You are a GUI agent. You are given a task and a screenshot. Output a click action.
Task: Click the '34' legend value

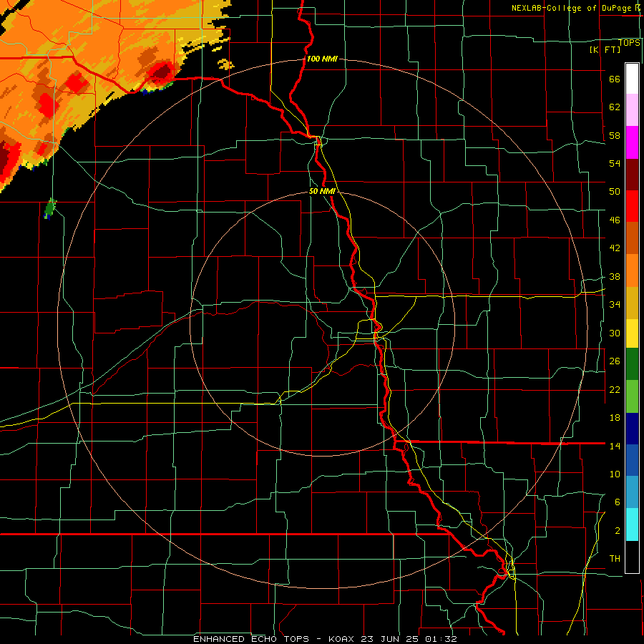[x=615, y=304]
